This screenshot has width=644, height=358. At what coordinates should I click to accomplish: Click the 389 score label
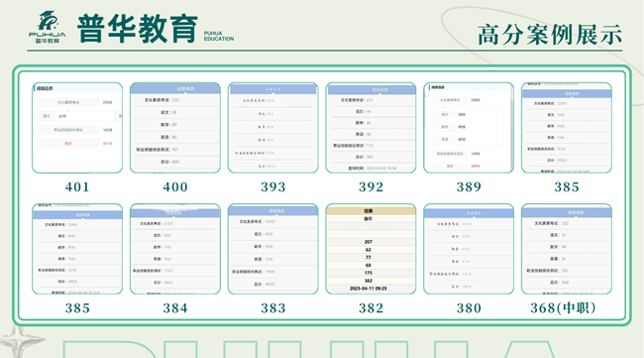click(469, 187)
